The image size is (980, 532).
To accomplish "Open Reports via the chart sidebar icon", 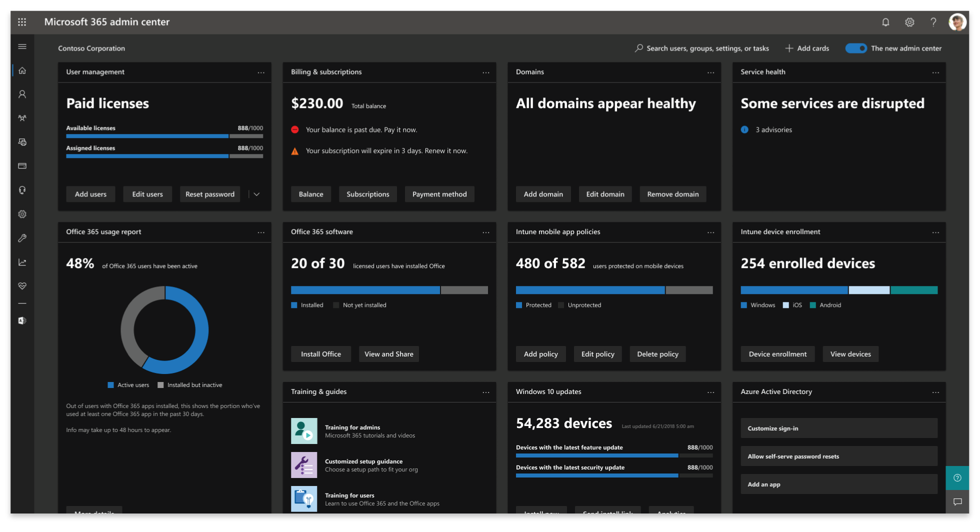I will coord(22,261).
